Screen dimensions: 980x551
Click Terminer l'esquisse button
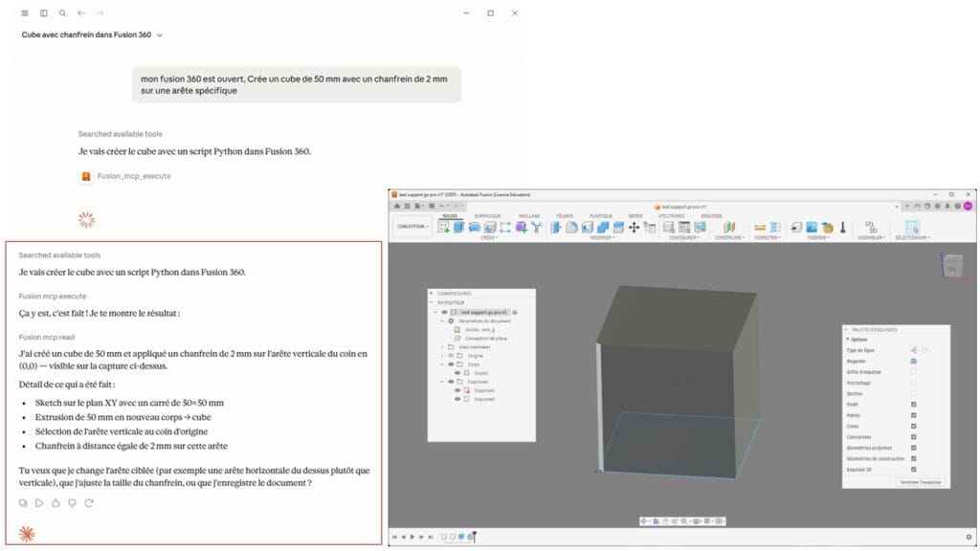pos(921,482)
